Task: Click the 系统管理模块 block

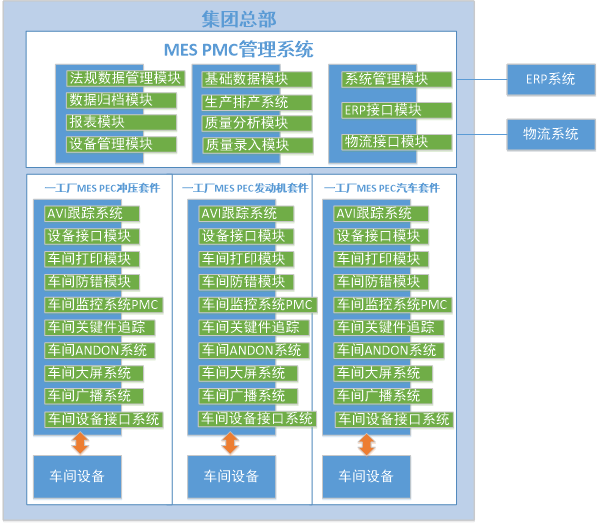Action: click(386, 79)
